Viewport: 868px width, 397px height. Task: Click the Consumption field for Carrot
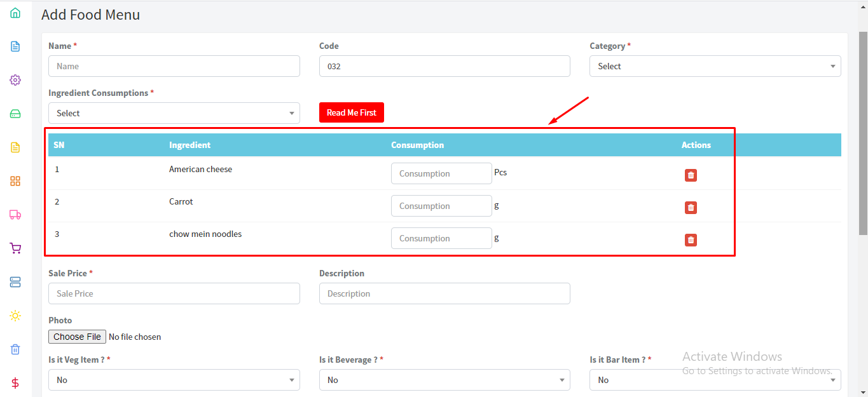point(441,206)
